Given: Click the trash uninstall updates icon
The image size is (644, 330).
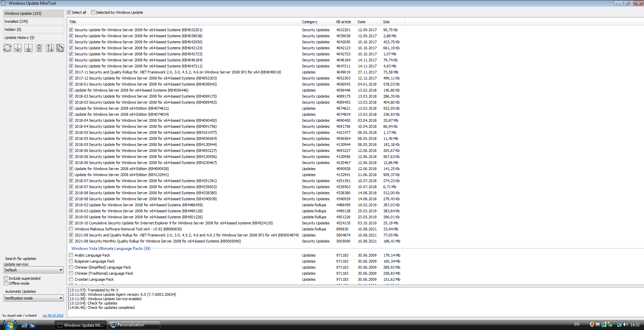Looking at the screenshot, I should (x=39, y=48).
